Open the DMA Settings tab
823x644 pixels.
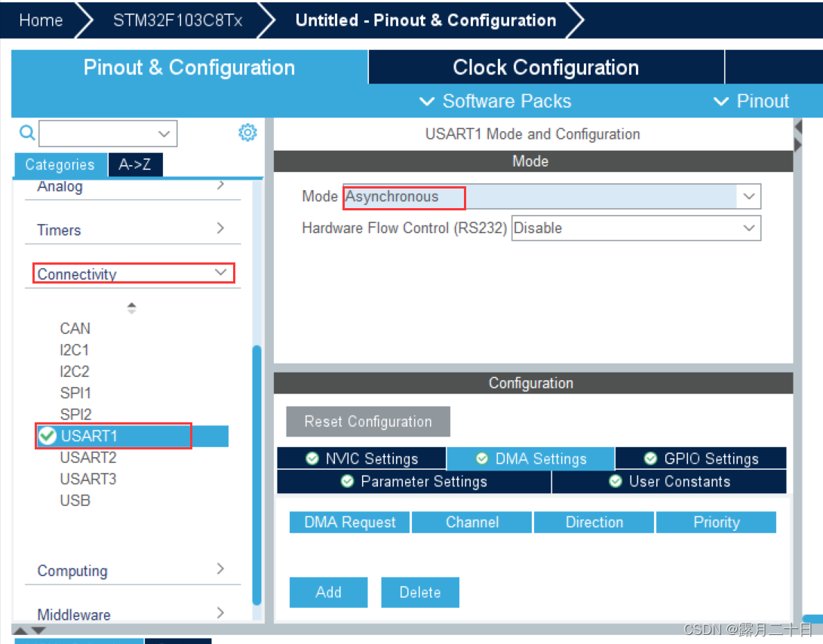[530, 458]
